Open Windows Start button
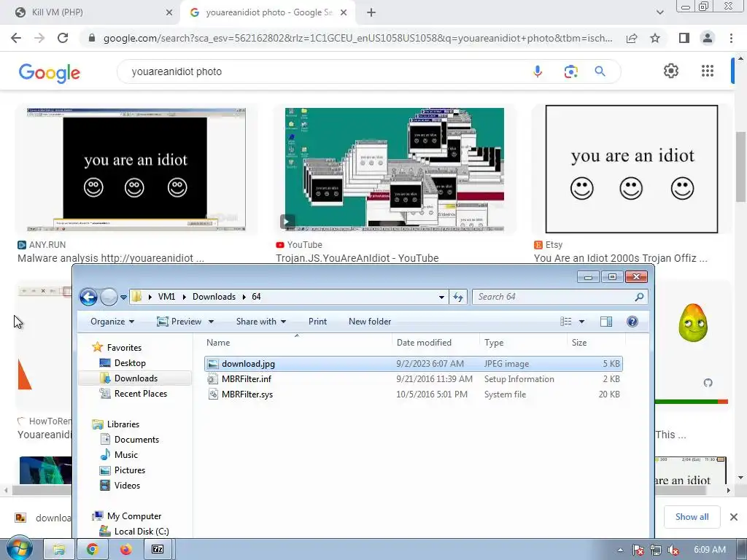The width and height of the screenshot is (747, 560). pos(19,549)
